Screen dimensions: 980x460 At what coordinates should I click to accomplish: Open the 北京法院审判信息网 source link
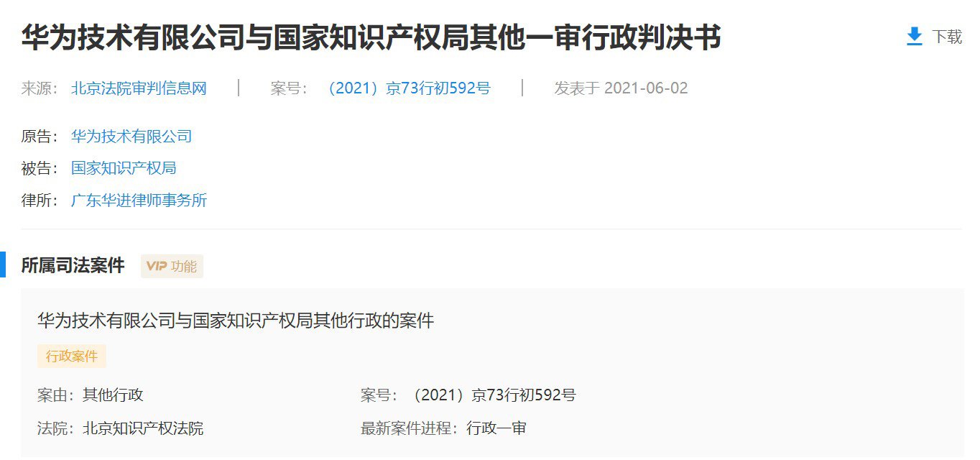click(x=139, y=88)
